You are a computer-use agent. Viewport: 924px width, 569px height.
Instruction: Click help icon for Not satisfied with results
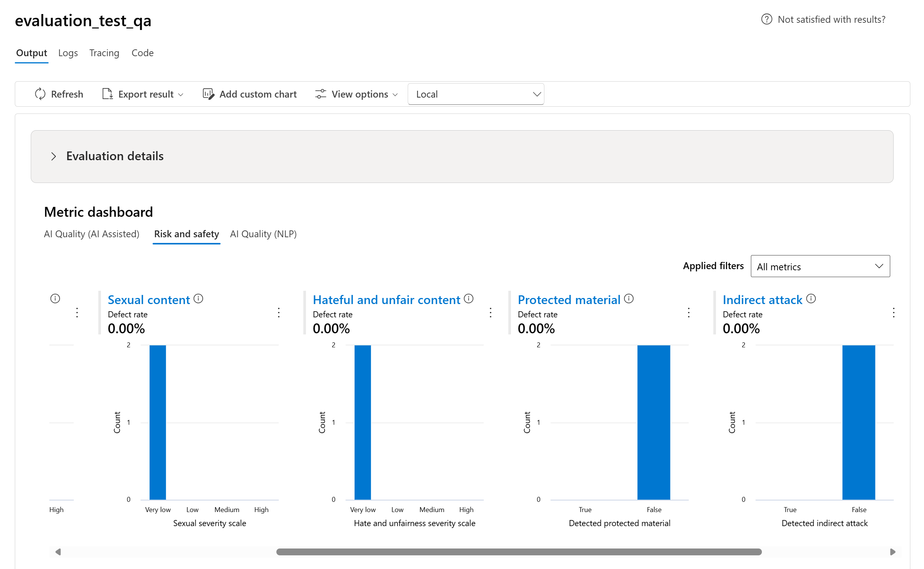pos(766,19)
